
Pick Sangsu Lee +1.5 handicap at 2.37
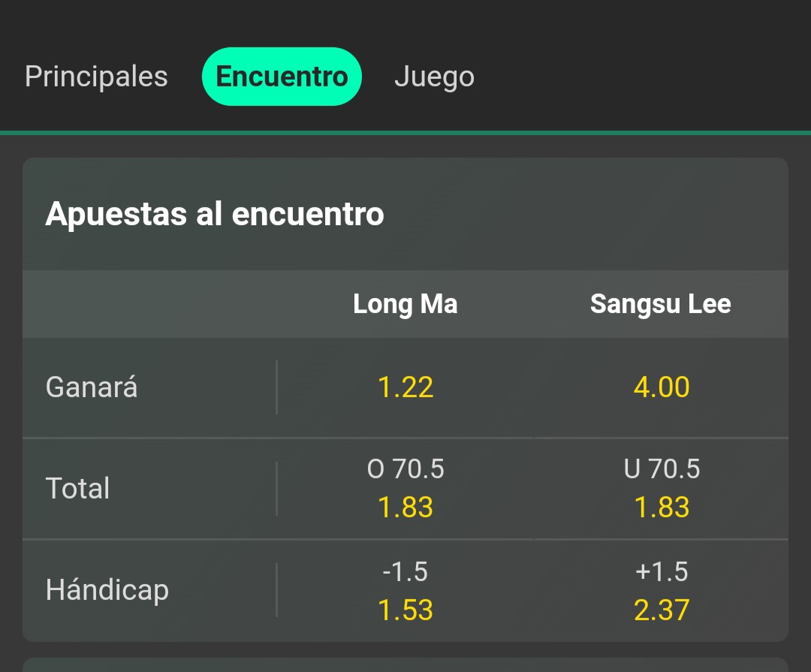click(662, 590)
